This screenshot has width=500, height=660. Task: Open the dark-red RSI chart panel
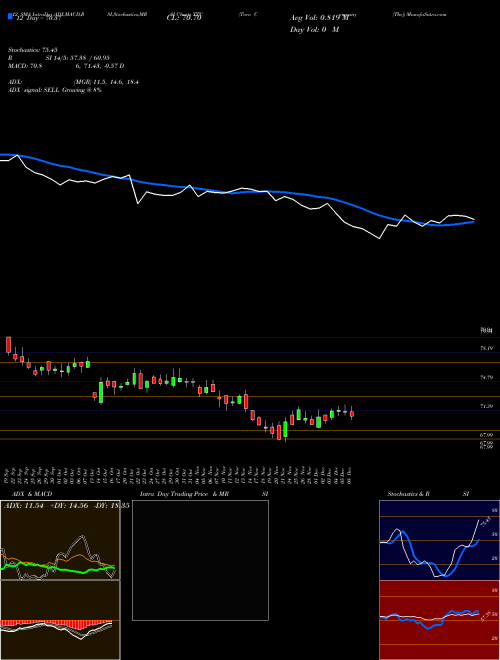pyautogui.click(x=439, y=620)
